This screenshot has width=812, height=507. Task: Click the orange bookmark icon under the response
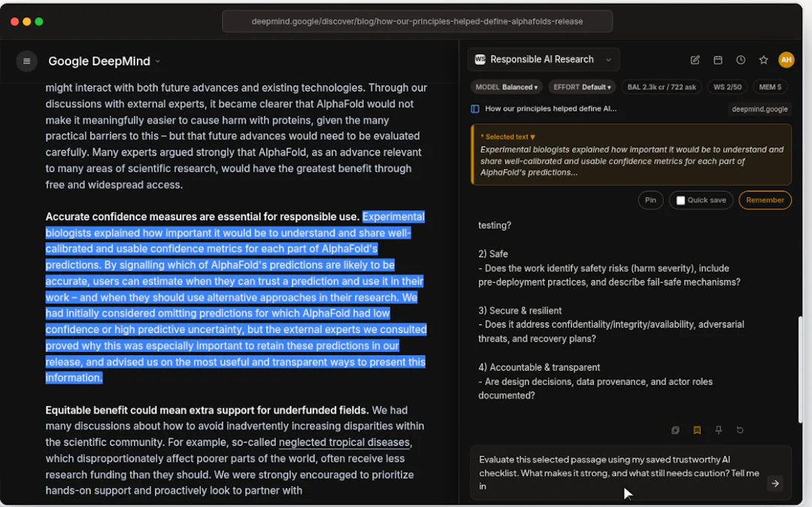coord(697,430)
